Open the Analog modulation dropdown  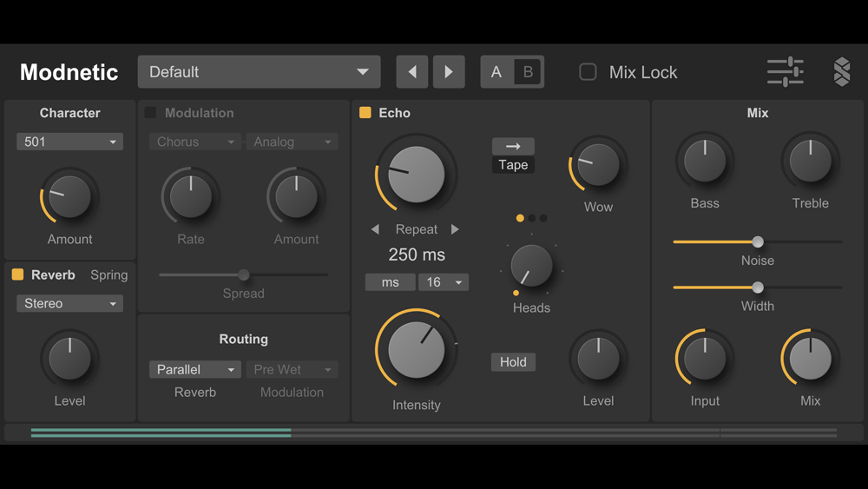(x=292, y=142)
